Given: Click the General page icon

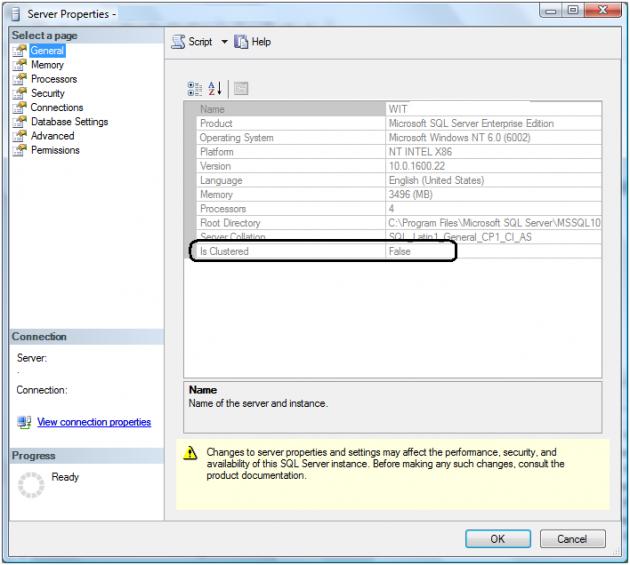Looking at the screenshot, I should click(x=19, y=51).
